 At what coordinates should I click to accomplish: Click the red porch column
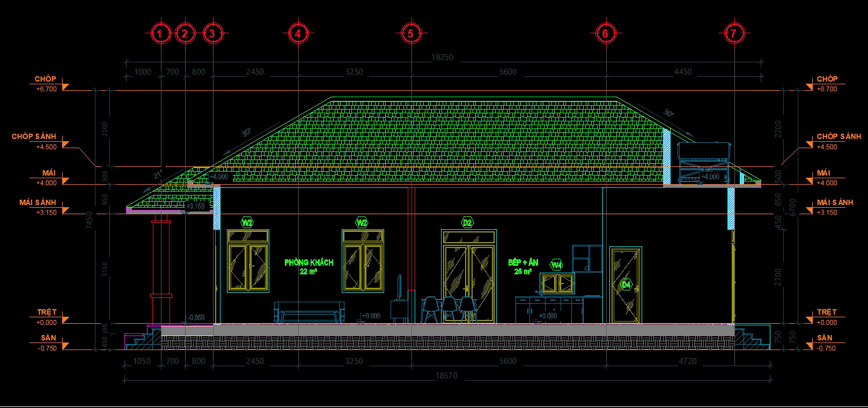tap(161, 268)
